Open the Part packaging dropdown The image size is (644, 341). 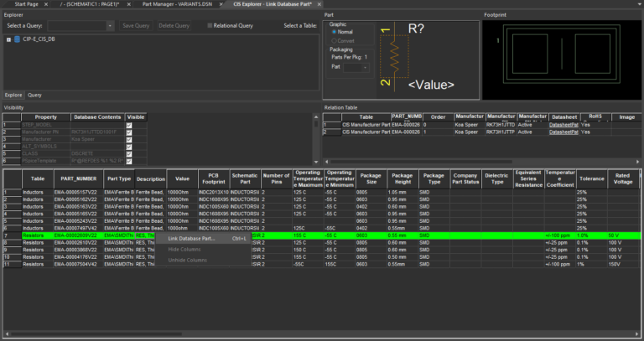(364, 66)
